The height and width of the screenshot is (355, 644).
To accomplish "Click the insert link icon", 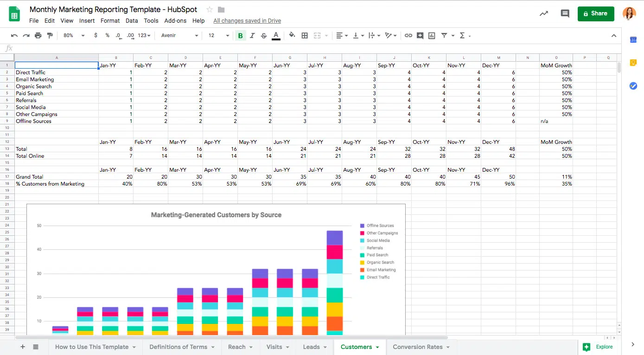I will 408,35.
